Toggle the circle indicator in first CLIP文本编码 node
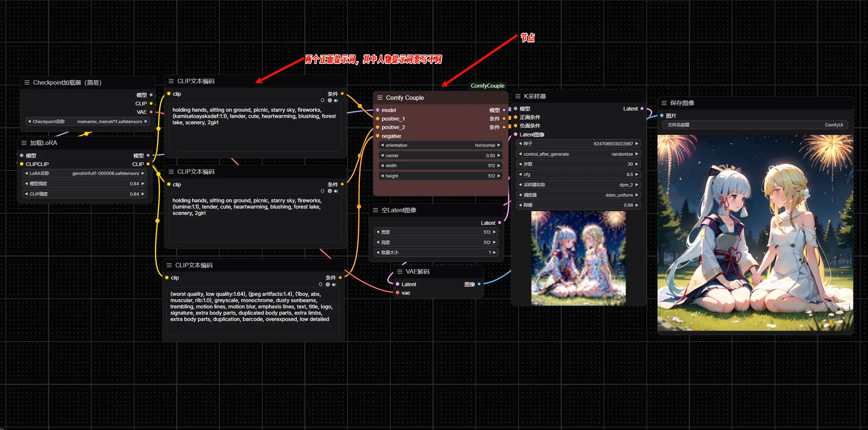 tap(322, 101)
